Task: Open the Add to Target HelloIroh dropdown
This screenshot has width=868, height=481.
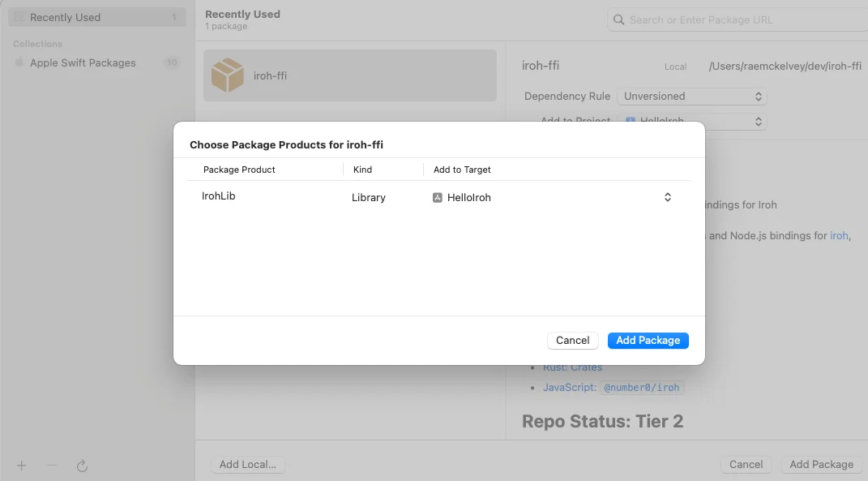Action: (x=553, y=197)
